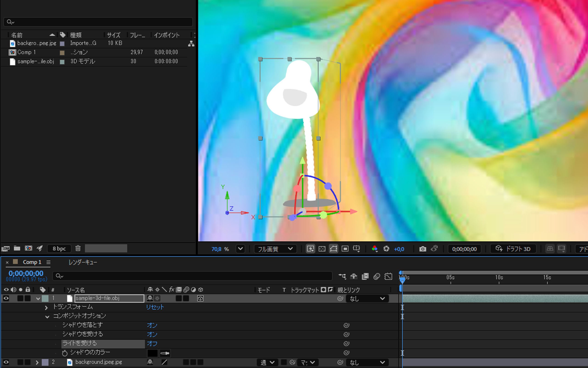Toggle Fast Previews lightning icon
Image resolution: width=588 pixels, height=368 pixels.
coord(311,249)
